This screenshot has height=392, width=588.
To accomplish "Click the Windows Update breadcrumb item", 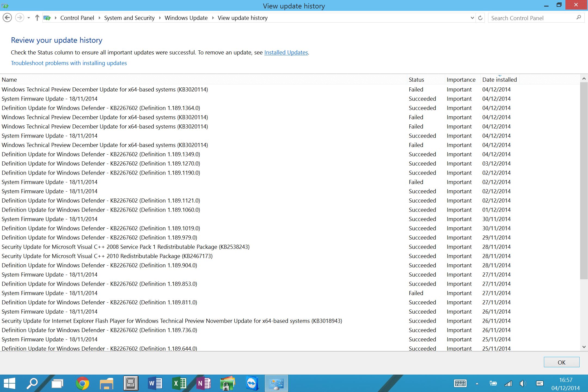I will (185, 17).
